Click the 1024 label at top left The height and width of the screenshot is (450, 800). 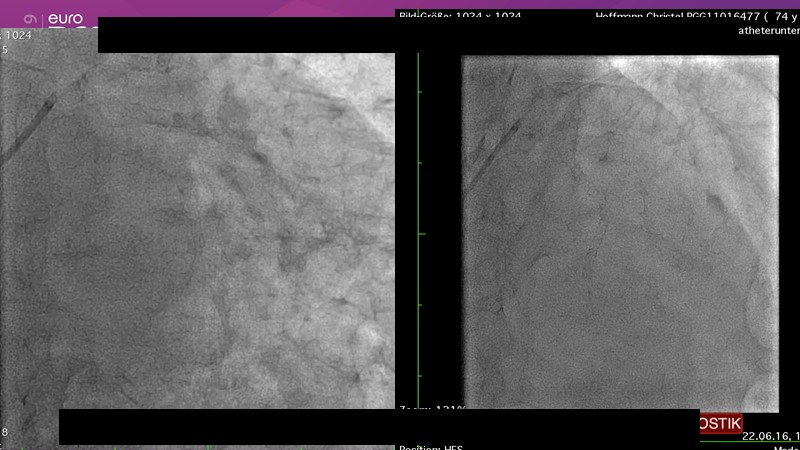tap(18, 35)
